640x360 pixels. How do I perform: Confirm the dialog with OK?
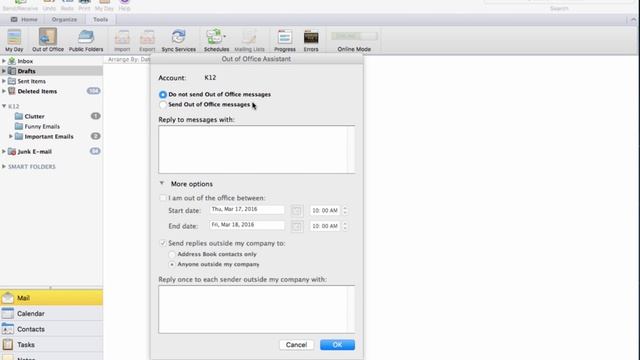(337, 345)
